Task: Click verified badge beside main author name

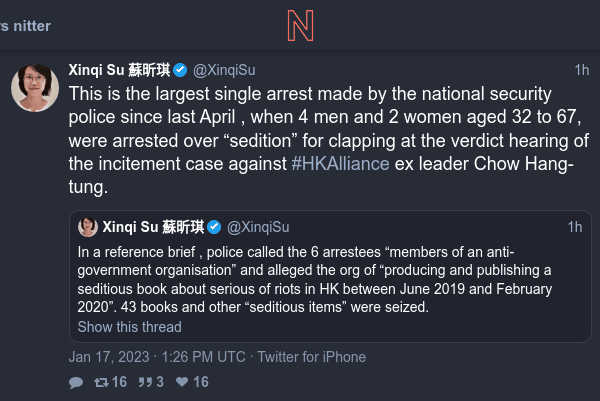Action: [x=180, y=70]
